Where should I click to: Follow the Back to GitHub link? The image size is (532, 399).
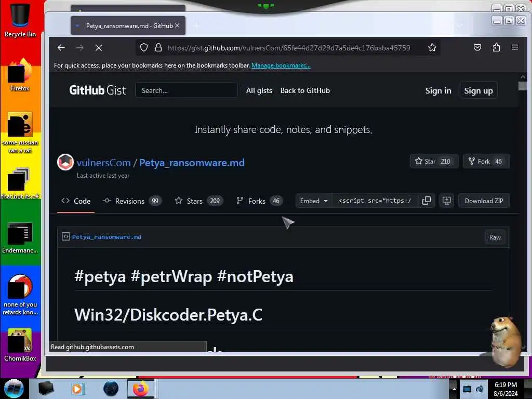point(305,90)
